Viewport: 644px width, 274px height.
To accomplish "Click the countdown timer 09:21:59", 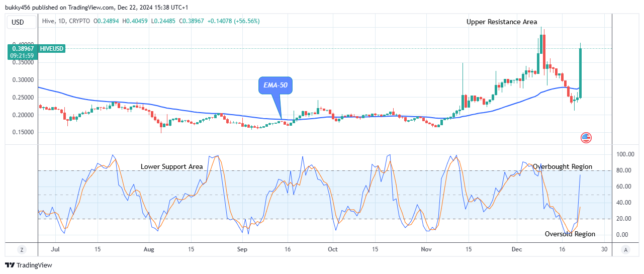I will coord(23,55).
